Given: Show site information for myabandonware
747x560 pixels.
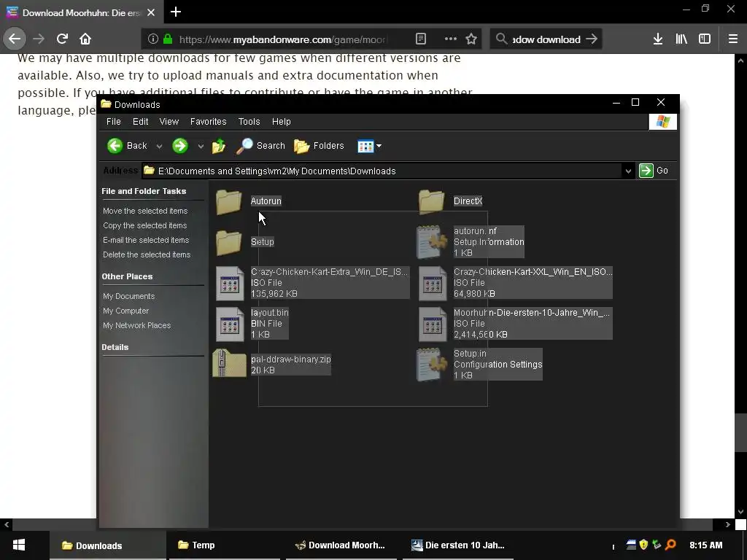Looking at the screenshot, I should tap(153, 39).
